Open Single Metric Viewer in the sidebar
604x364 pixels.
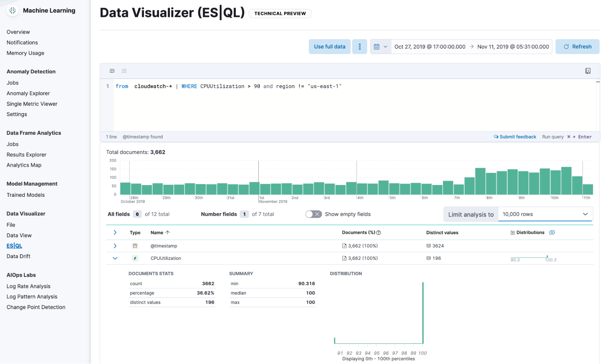(32, 104)
